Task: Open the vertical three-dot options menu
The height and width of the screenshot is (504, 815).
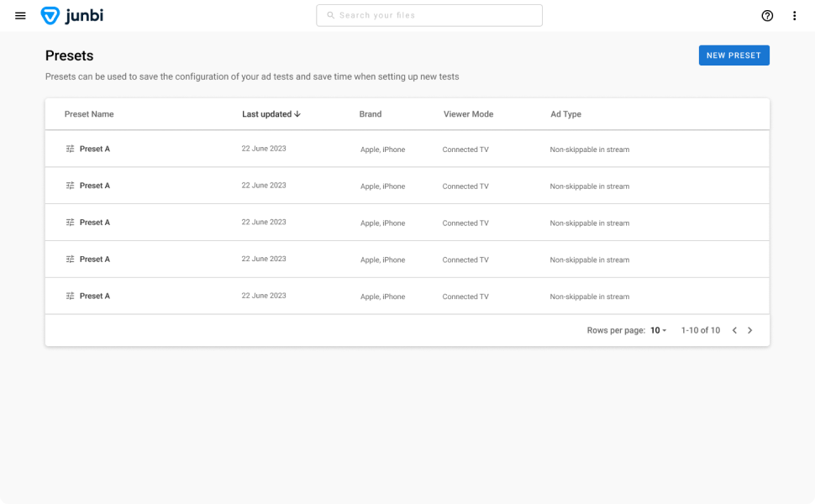Action: point(794,16)
